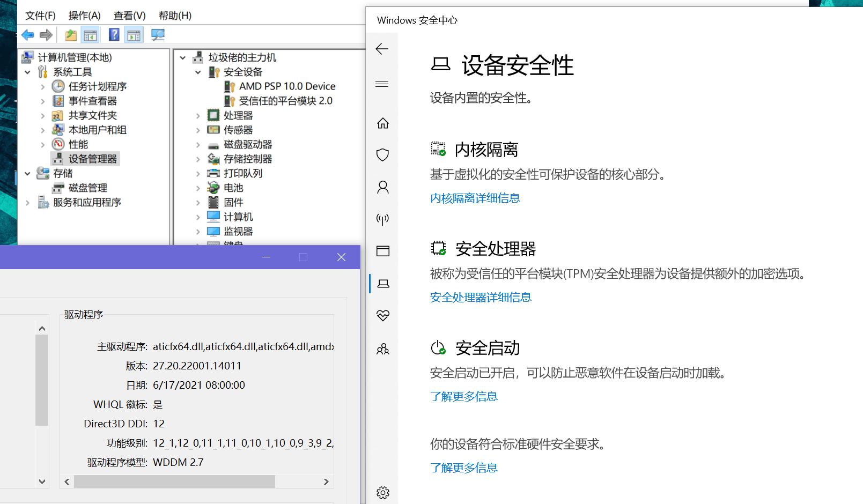Toggle the action pane toolbar icon

[x=134, y=35]
